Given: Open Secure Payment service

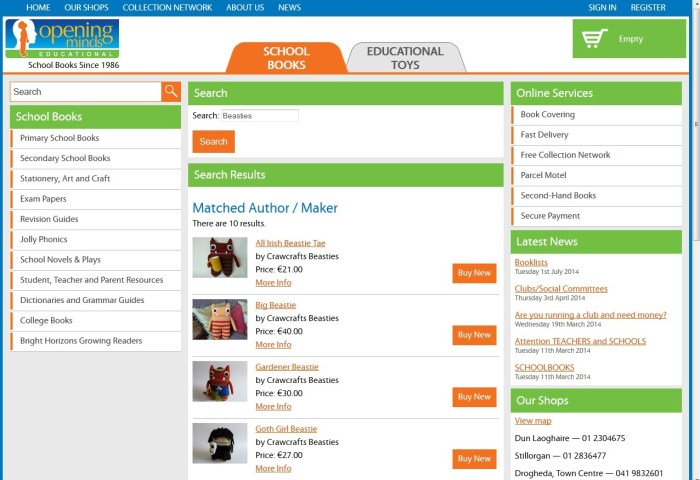Looking at the screenshot, I should click(596, 216).
